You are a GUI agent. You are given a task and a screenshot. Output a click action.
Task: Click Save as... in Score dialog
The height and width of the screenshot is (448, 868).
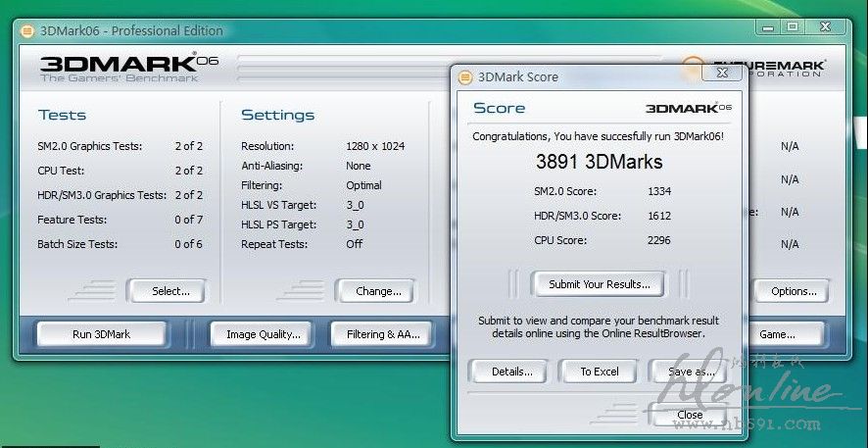[x=691, y=372]
